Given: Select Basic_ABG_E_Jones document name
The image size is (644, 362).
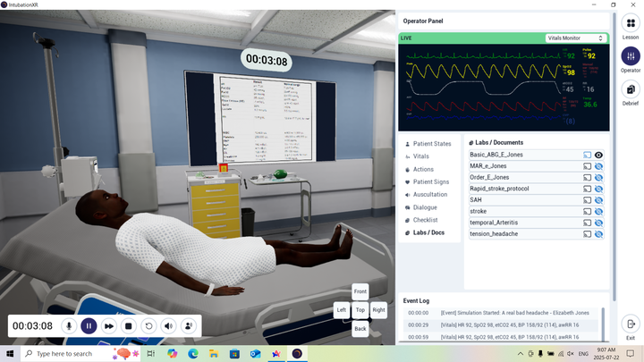Looking at the screenshot, I should pyautogui.click(x=496, y=155).
